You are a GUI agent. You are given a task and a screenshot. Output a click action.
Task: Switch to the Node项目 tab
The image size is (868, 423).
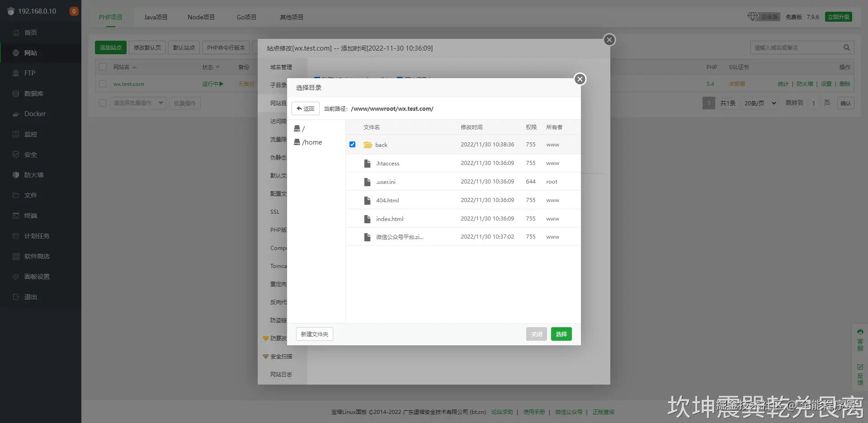coord(201,17)
